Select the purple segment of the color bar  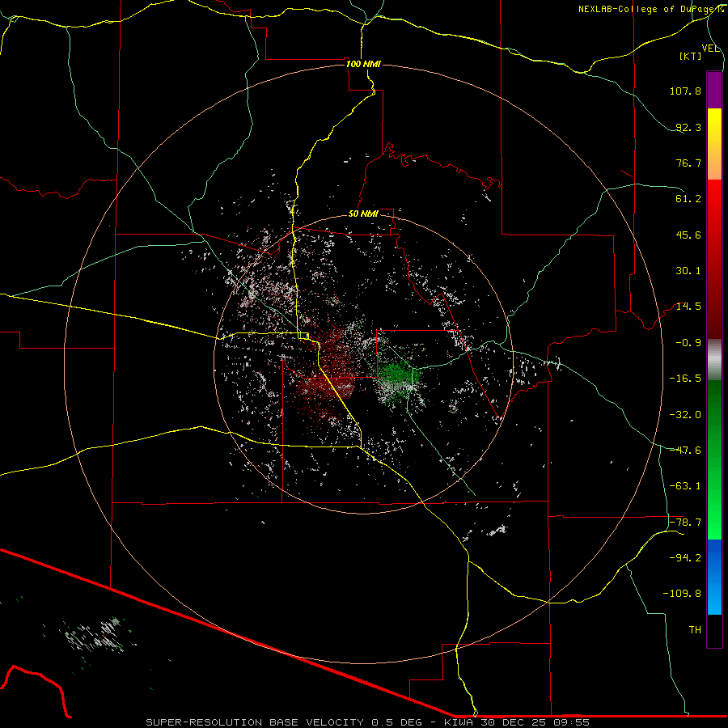[714, 90]
